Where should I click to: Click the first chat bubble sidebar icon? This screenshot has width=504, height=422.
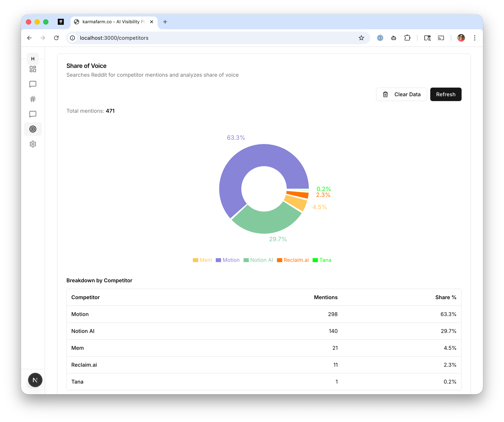33,84
